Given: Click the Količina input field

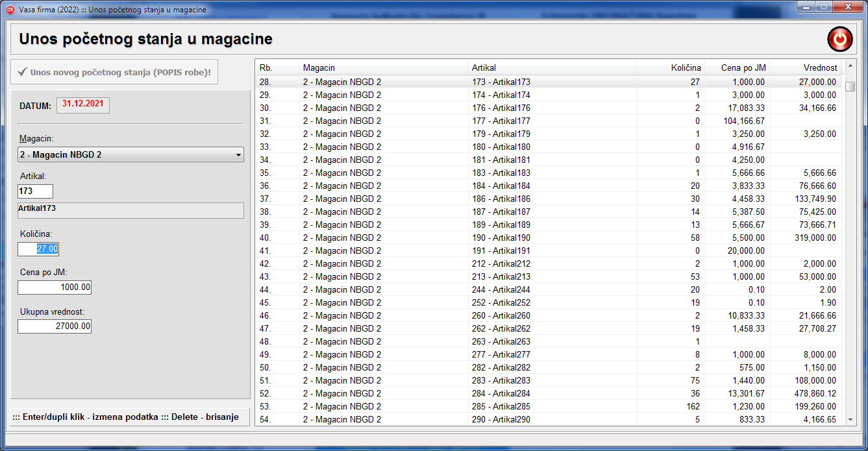Looking at the screenshot, I should [38, 249].
